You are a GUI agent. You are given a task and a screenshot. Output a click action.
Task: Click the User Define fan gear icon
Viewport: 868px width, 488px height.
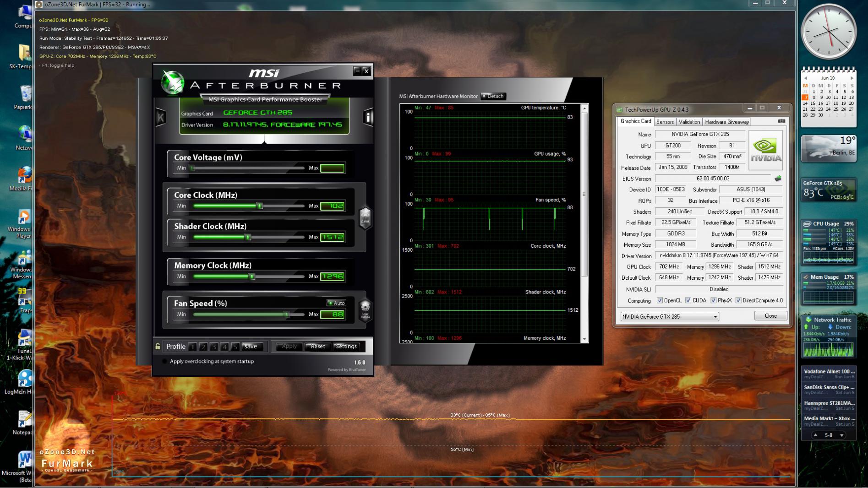[365, 310]
